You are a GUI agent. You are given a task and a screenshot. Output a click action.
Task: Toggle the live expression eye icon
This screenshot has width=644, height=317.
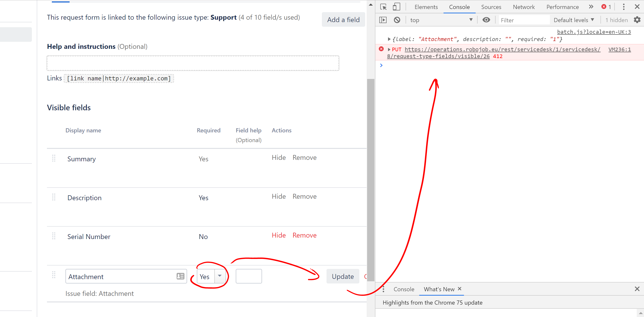(x=486, y=20)
